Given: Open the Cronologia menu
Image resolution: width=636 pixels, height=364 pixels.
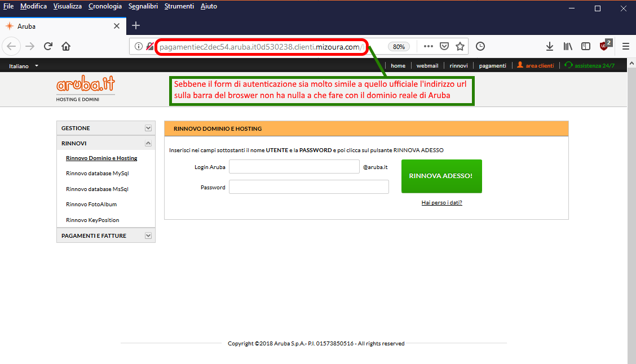Looking at the screenshot, I should coord(105,6).
